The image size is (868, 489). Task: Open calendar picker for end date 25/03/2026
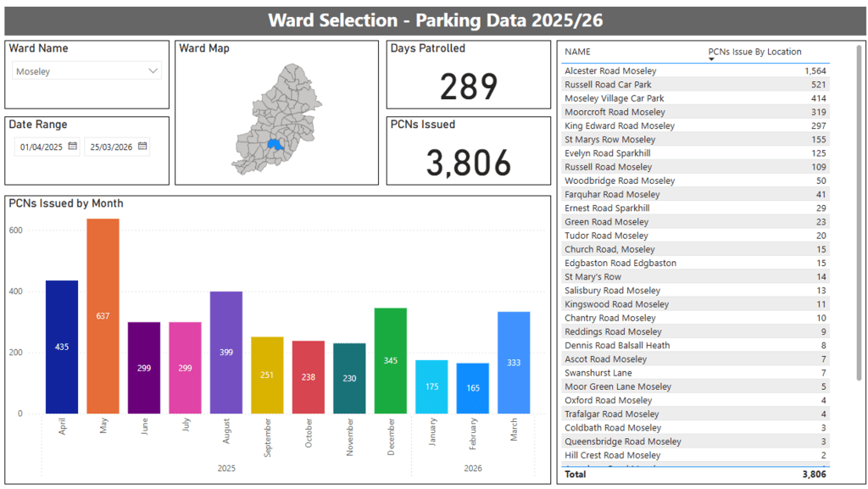(142, 147)
